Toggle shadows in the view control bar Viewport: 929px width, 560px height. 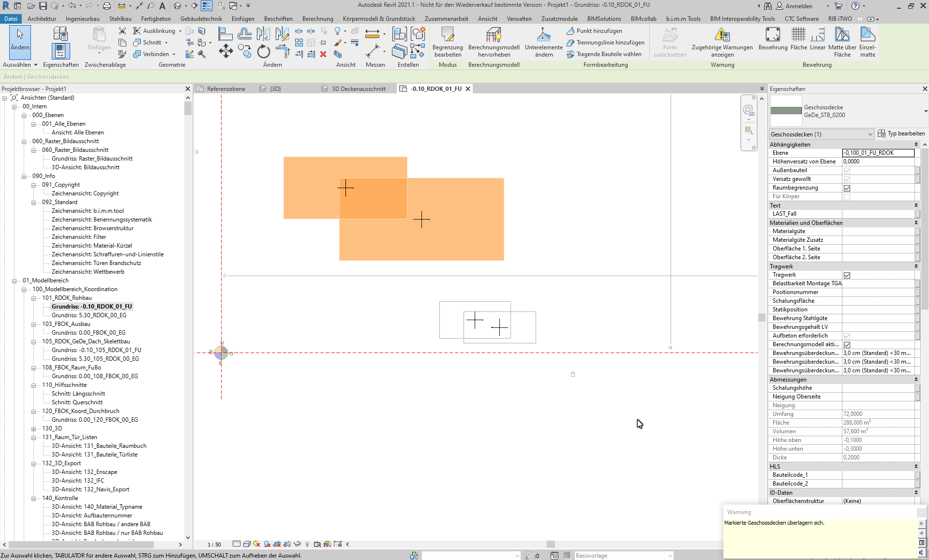[x=256, y=545]
